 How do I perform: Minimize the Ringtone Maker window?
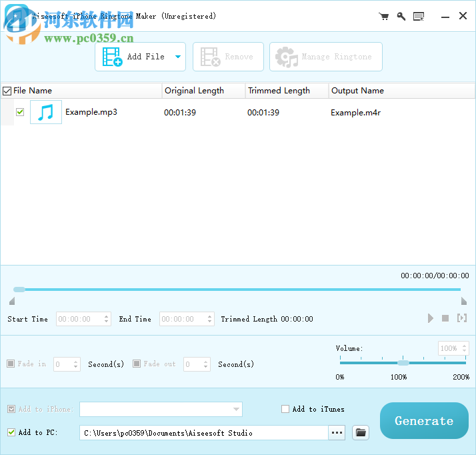[445, 17]
